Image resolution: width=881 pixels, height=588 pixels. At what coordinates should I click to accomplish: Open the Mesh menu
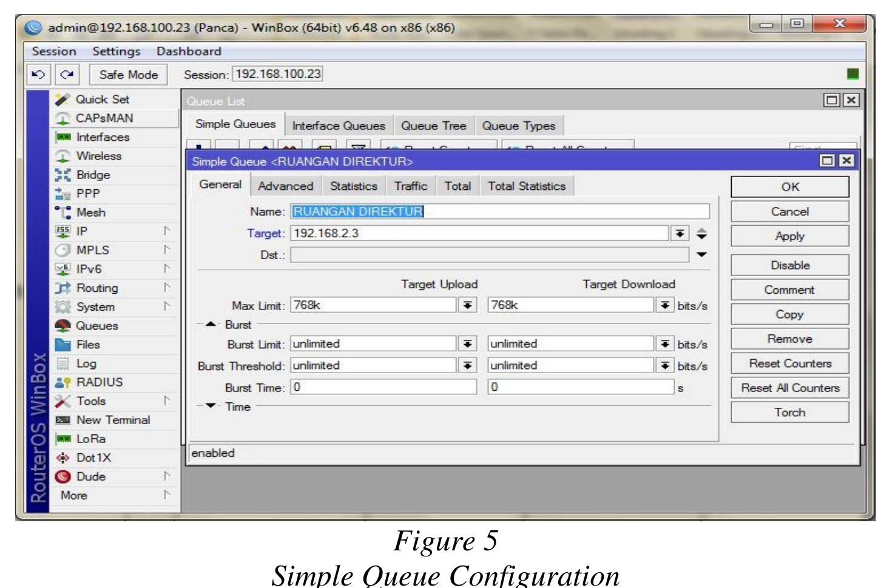tap(90, 212)
